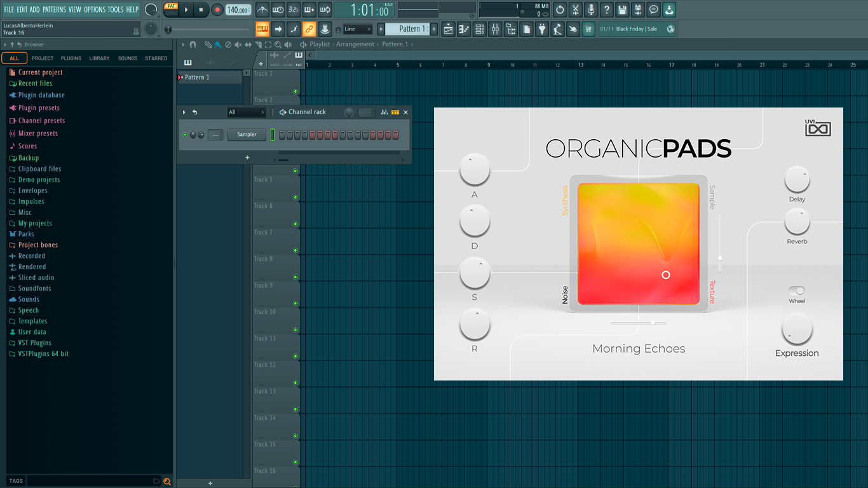This screenshot has width=868, height=488.
Task: Open the piano roll view icon
Action: [464, 29]
